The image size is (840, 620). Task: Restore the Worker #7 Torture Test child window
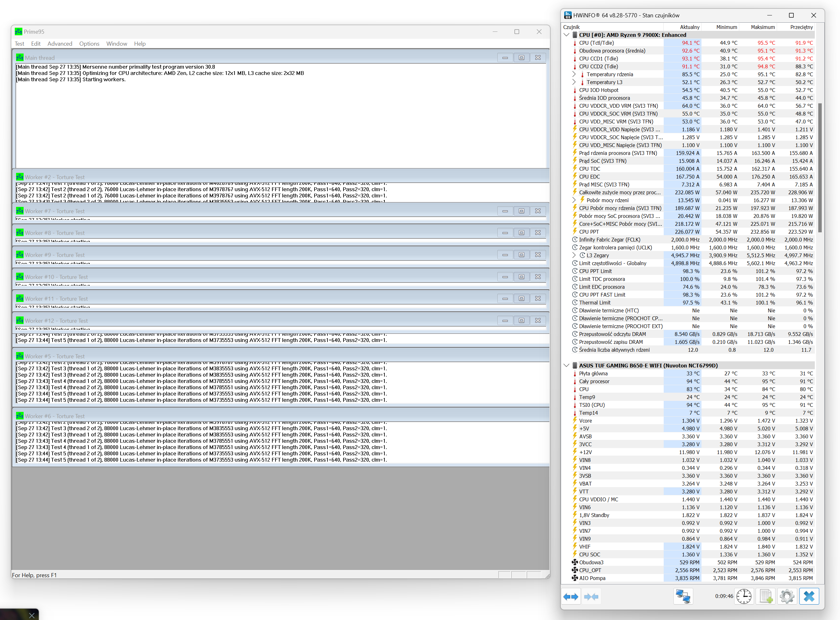click(x=521, y=211)
